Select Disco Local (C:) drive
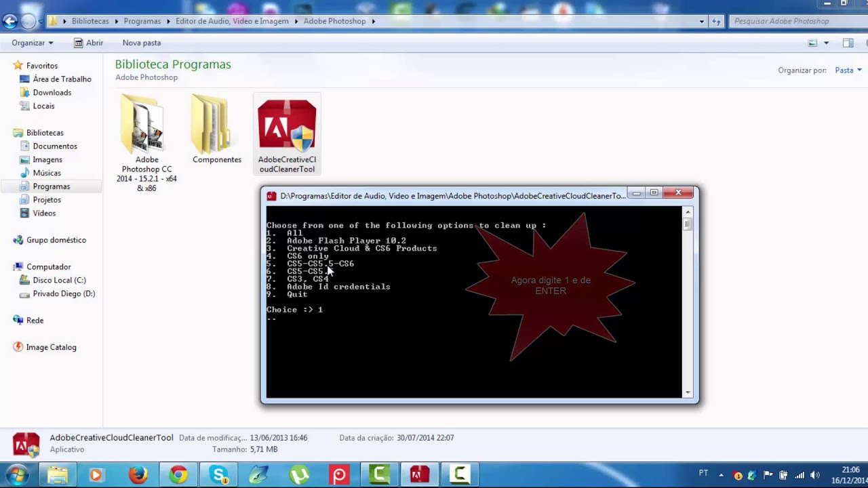Image resolution: width=868 pixels, height=488 pixels. (x=59, y=281)
